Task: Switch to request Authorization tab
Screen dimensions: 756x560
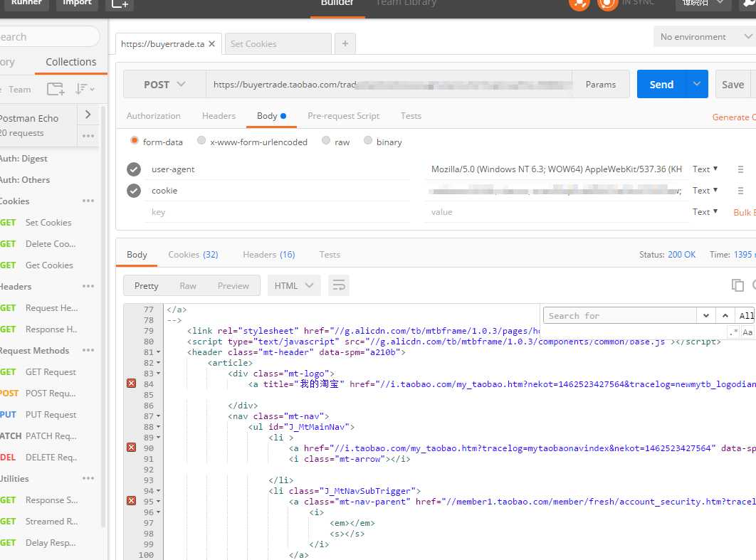Action: coord(153,116)
